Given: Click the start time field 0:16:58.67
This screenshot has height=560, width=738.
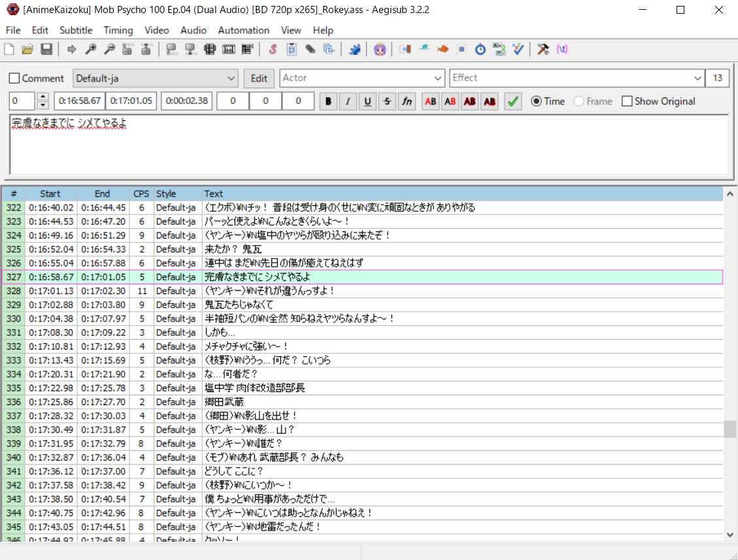Looking at the screenshot, I should pos(80,101).
